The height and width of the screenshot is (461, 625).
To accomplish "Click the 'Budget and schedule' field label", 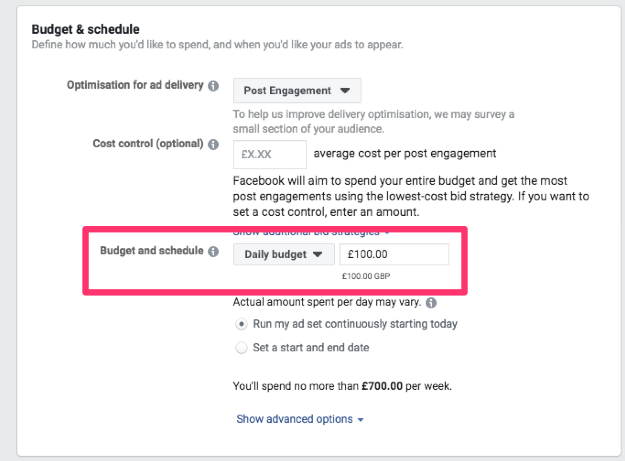I will point(151,251).
